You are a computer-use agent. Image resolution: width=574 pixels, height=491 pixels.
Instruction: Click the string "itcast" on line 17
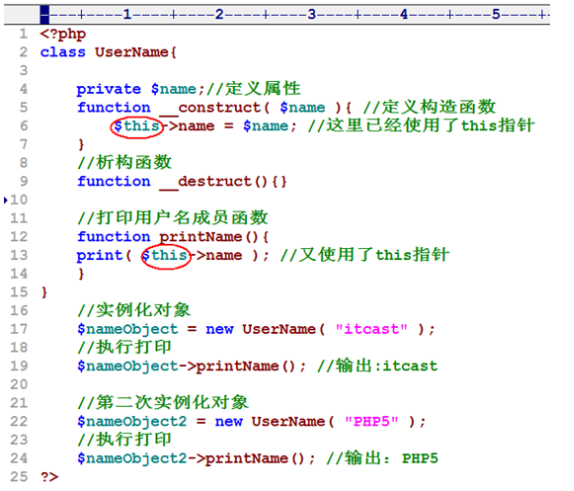coord(371,329)
